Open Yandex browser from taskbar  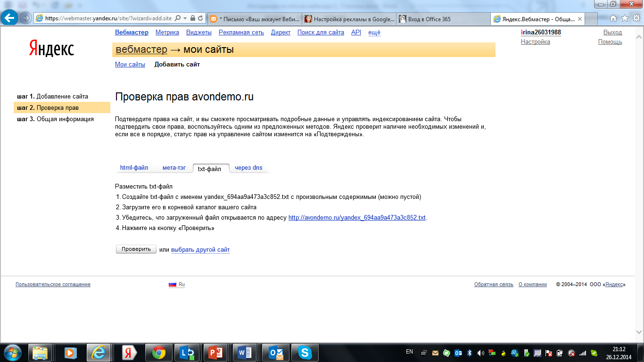coord(128,353)
